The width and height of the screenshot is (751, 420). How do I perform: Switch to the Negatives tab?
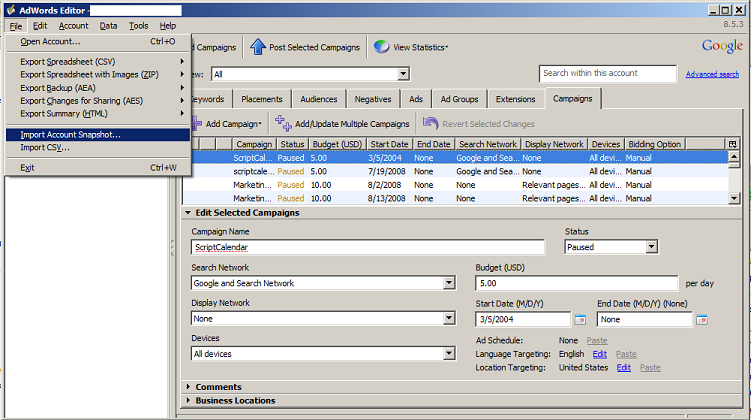coord(373,99)
